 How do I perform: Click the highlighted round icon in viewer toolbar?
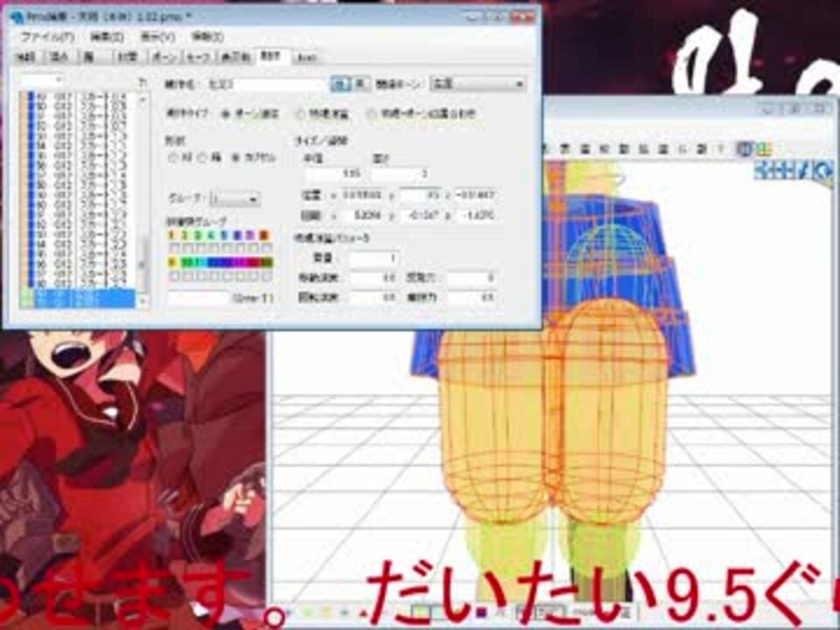(x=744, y=149)
